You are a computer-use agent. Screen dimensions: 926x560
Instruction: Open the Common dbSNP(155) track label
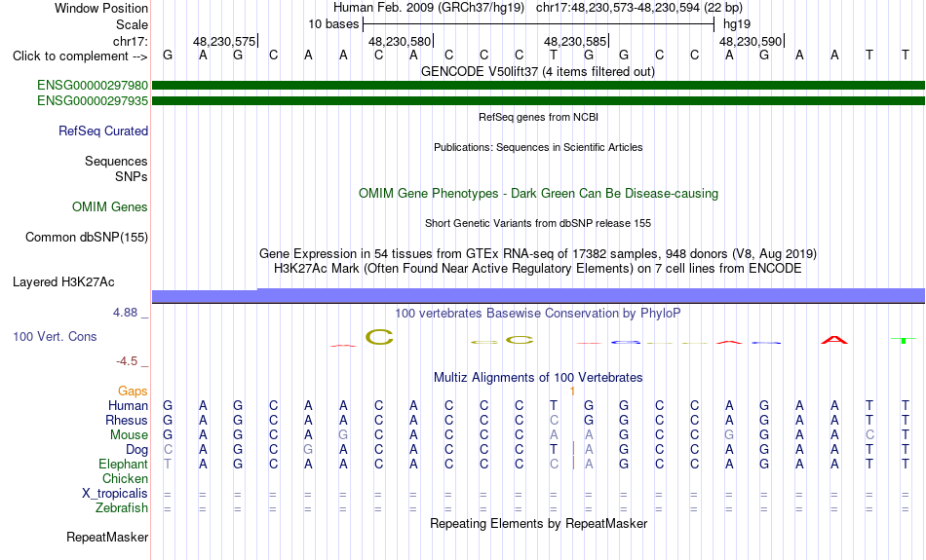coord(86,238)
